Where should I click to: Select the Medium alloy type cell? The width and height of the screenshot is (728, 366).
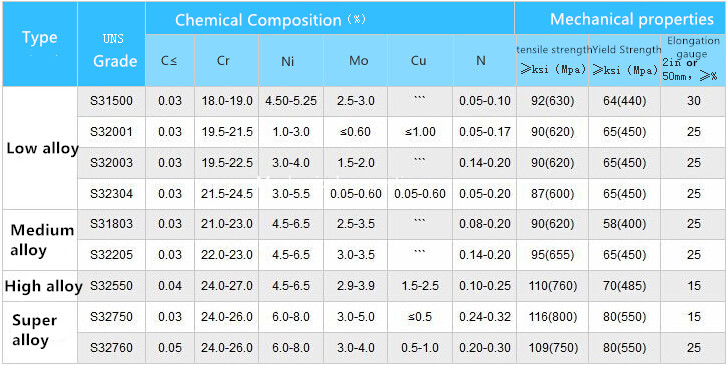(39, 240)
